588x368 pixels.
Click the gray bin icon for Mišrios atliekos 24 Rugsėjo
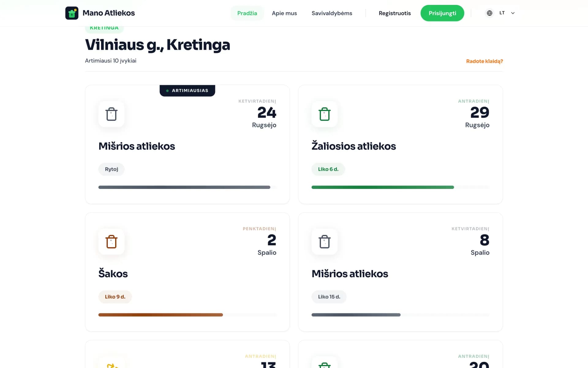pos(111,114)
